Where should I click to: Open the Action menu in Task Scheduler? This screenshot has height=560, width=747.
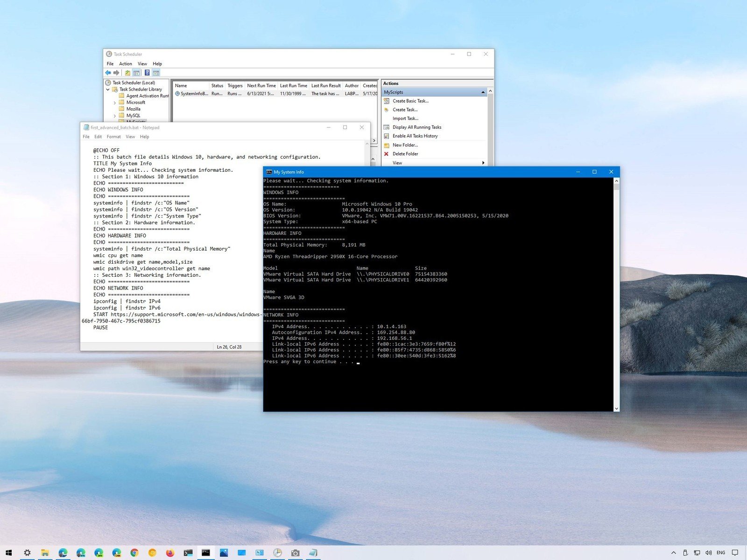pyautogui.click(x=125, y=63)
